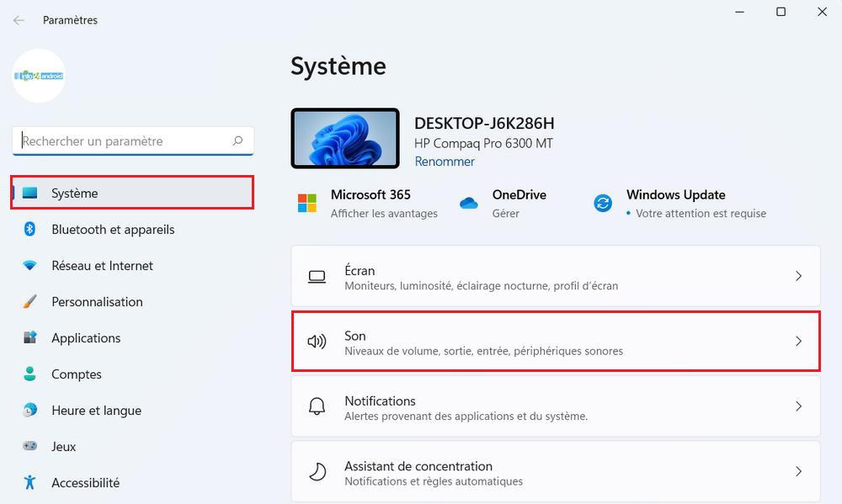842x504 pixels.
Task: Rename the PC via the Renommer link
Action: [445, 161]
